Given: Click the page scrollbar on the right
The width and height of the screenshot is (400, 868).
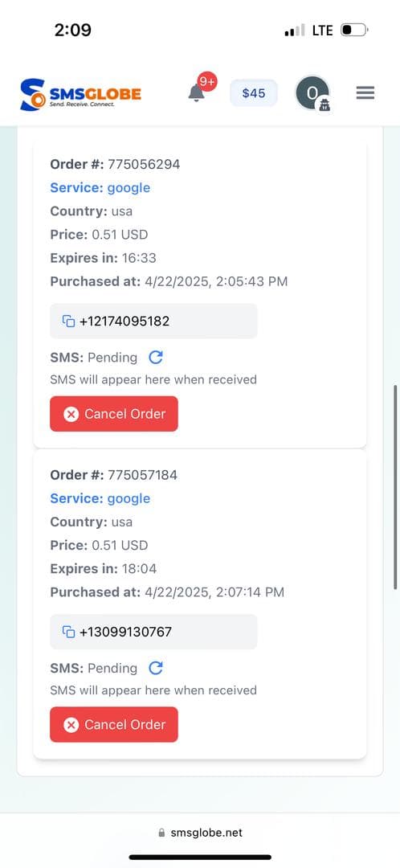Looking at the screenshot, I should coord(395,487).
